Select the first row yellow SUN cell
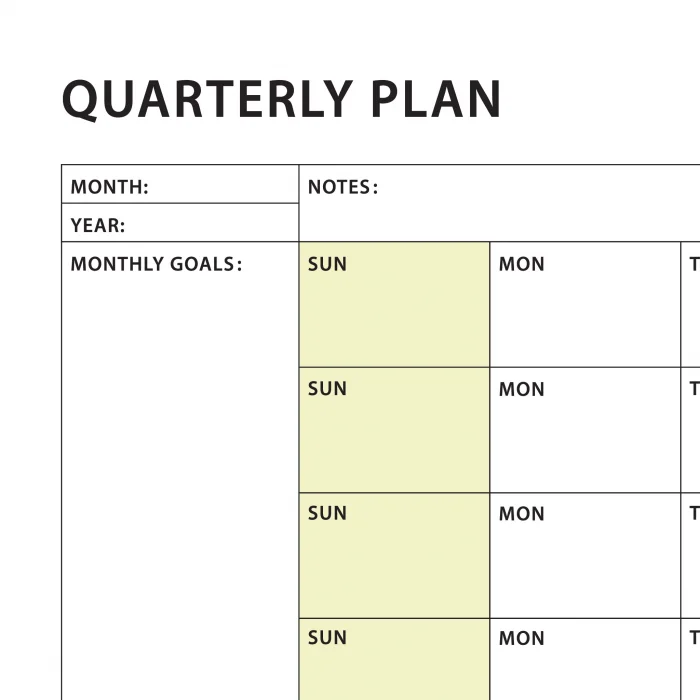Viewport: 700px width, 700px height. [x=394, y=310]
